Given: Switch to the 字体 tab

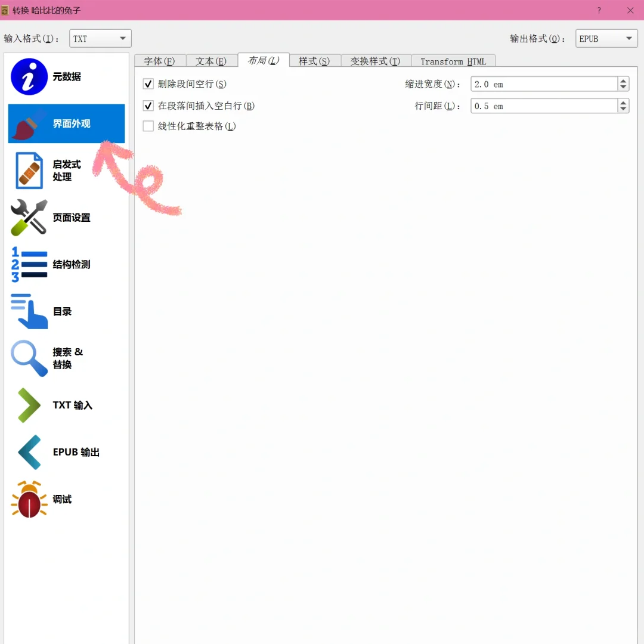Looking at the screenshot, I should click(160, 61).
